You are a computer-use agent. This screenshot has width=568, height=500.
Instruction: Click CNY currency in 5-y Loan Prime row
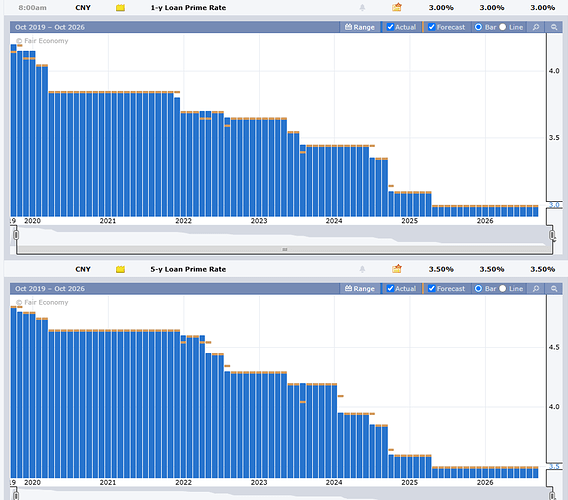[x=83, y=269]
